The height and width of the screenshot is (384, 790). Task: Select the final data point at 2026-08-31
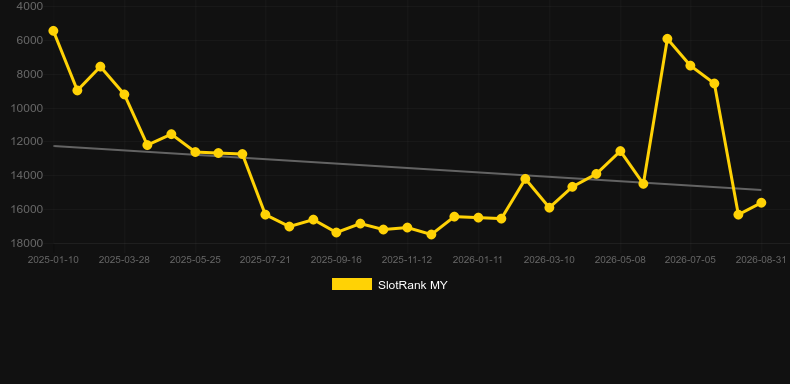761,203
